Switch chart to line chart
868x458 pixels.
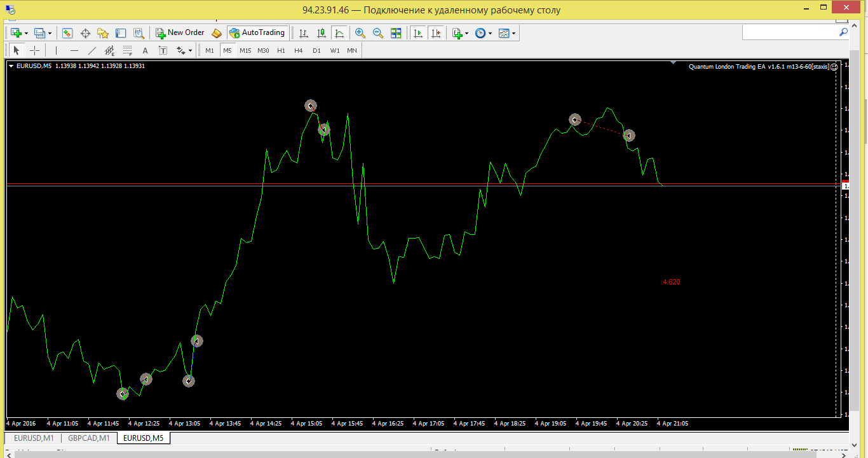[339, 33]
